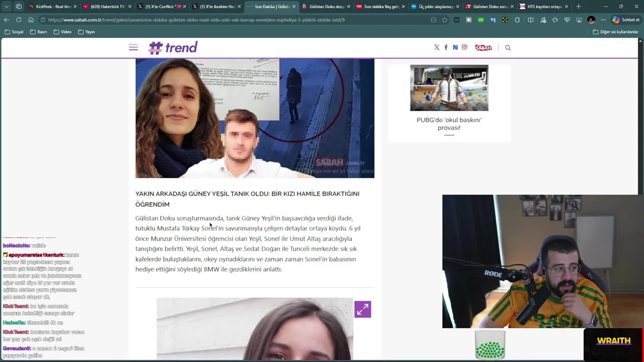Click the yellow dots extension icon

click(x=505, y=20)
